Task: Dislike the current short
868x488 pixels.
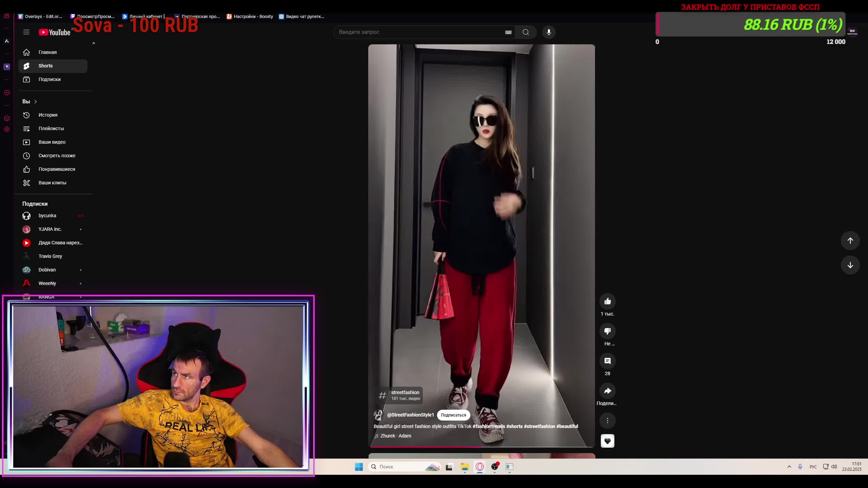Action: tap(607, 331)
